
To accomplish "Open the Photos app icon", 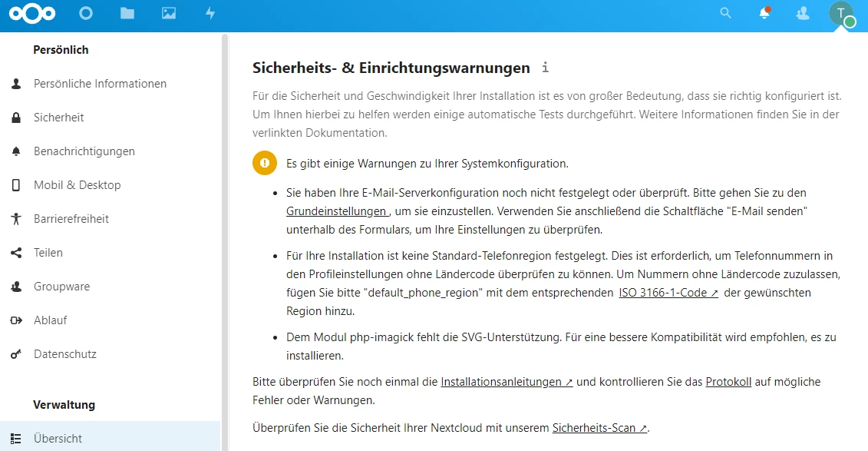I will click(x=169, y=14).
